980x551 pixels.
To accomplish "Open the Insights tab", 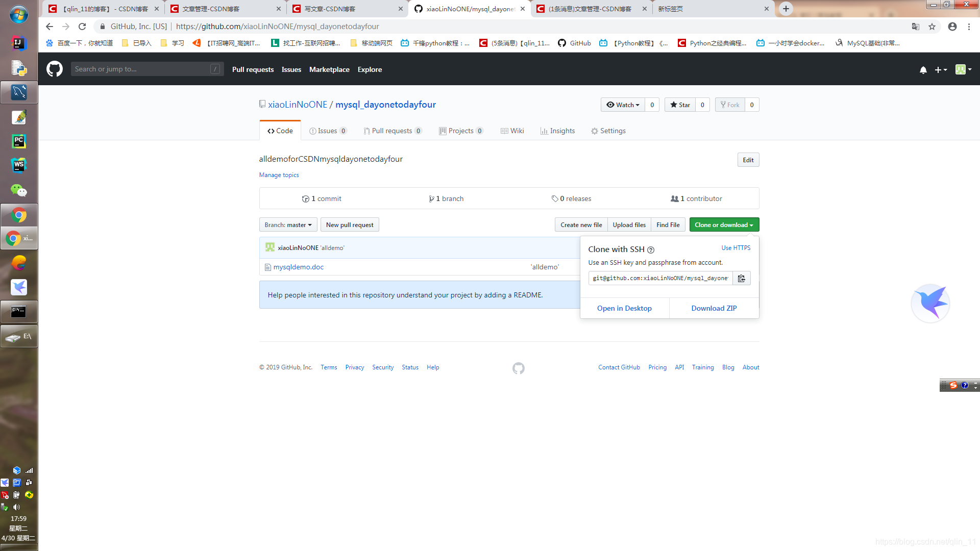I will [x=557, y=131].
